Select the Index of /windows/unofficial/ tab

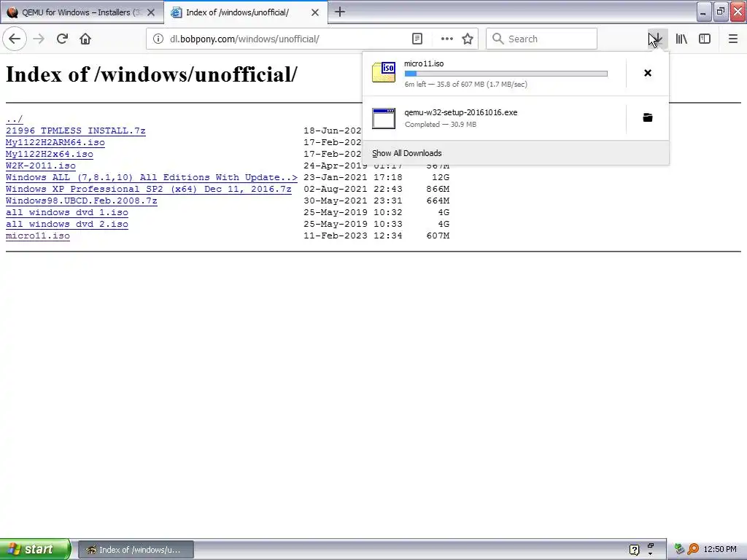tap(245, 12)
